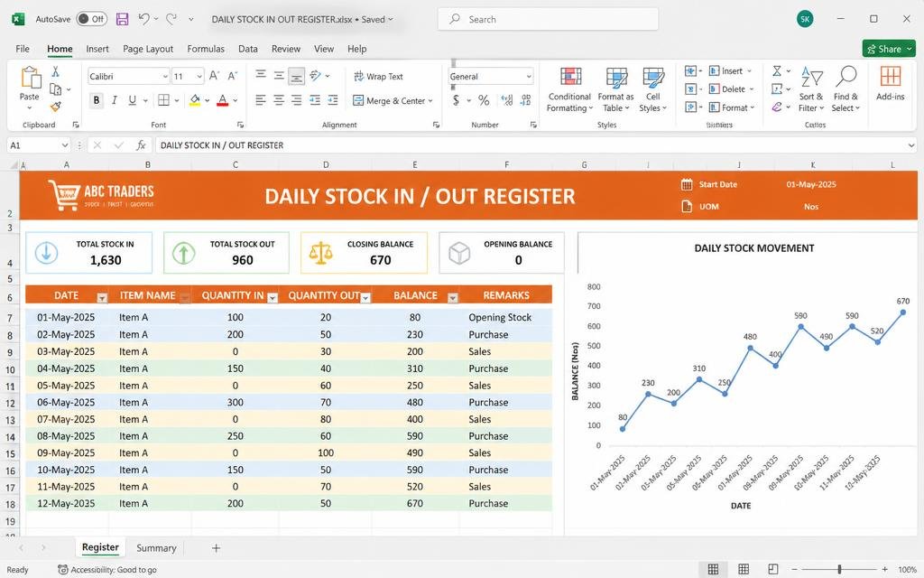The width and height of the screenshot is (924, 578).
Task: Apply cell Borders icon
Action: coord(164,100)
